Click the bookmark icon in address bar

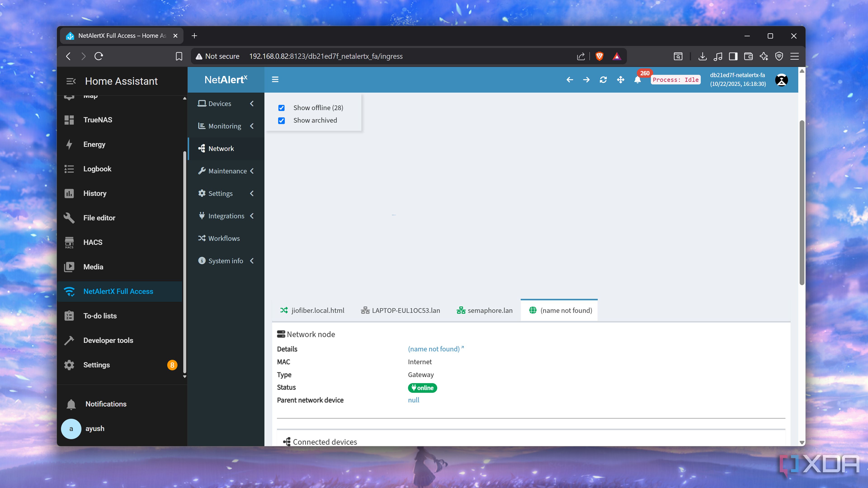coord(179,56)
